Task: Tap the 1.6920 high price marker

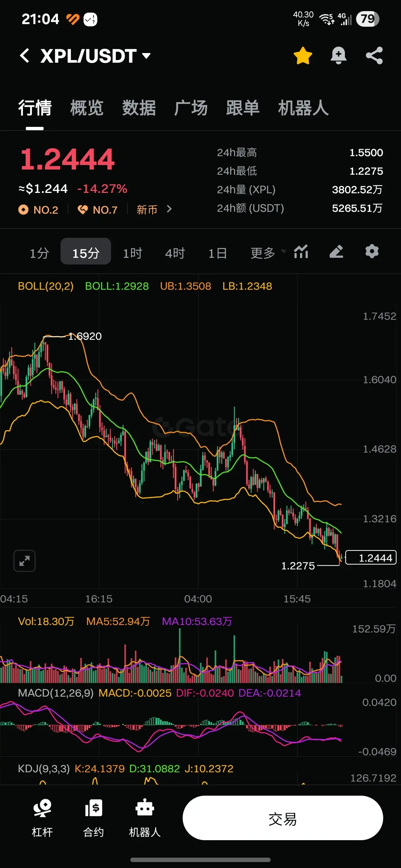Action: 85,336
